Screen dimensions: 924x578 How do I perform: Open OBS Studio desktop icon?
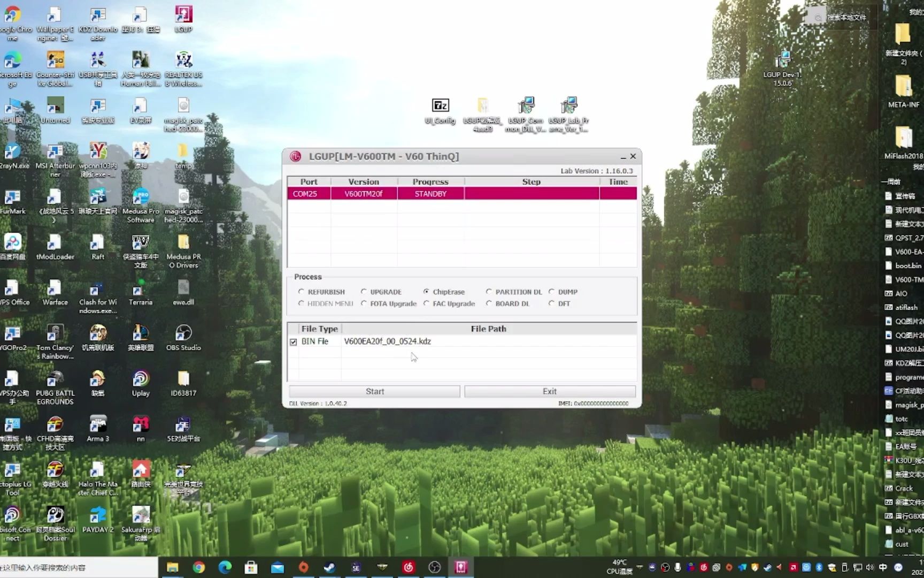pos(183,338)
